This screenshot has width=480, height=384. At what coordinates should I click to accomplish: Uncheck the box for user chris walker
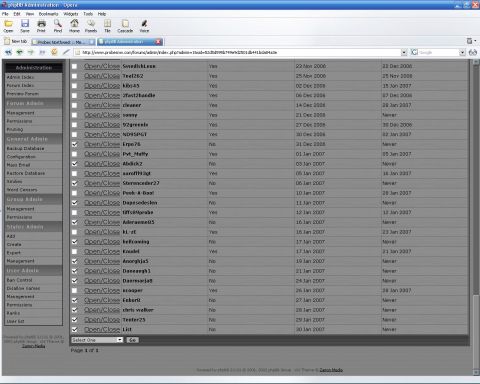click(74, 310)
